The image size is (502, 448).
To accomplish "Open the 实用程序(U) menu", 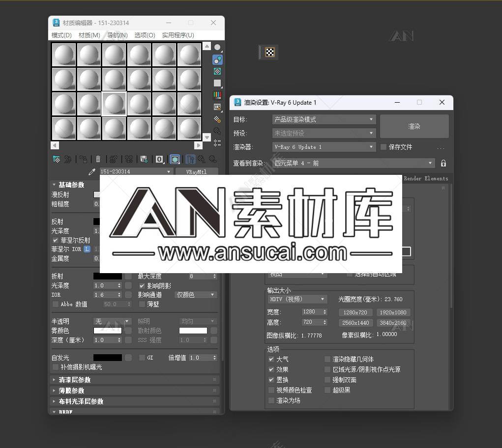I will point(178,35).
